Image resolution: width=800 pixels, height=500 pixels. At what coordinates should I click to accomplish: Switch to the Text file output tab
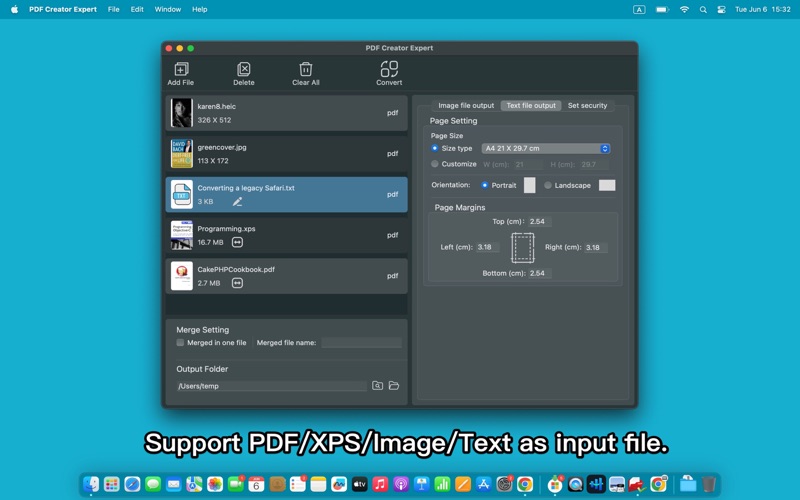click(x=531, y=106)
